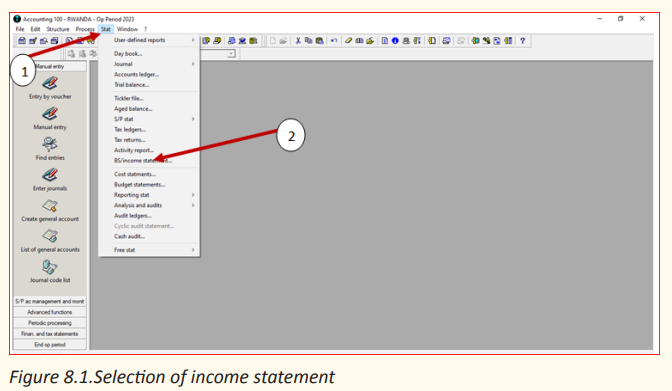This screenshot has height=391, width=672.
Task: Expand the Reporting stat submenu arrow
Action: [193, 195]
